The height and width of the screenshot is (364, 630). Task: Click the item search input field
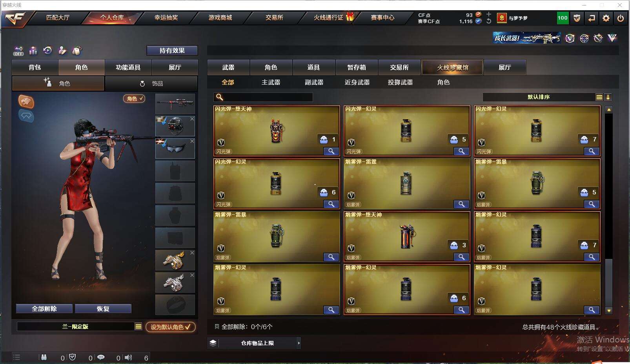click(263, 97)
